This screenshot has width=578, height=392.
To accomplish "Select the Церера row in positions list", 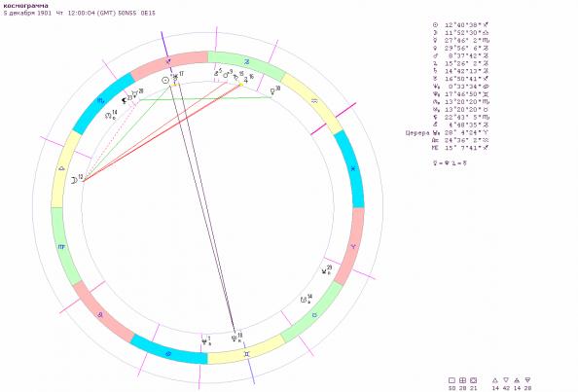I will (448, 132).
